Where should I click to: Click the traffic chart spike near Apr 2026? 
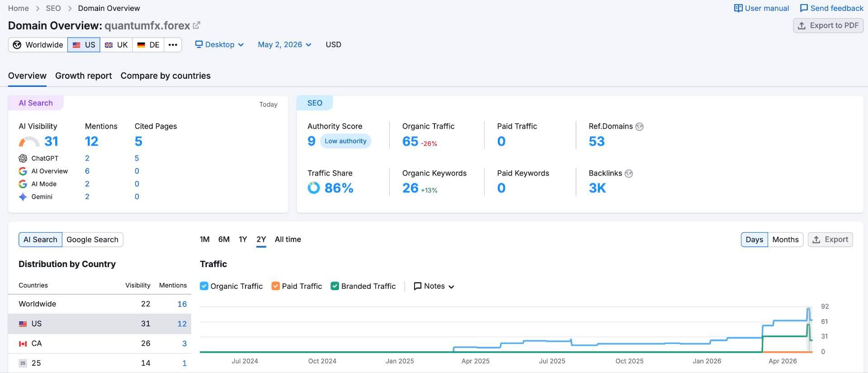tap(808, 310)
